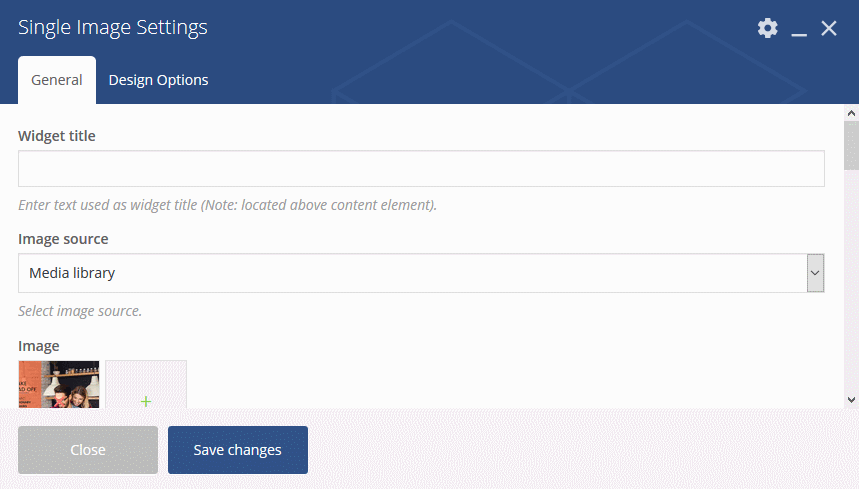
Task: Click the Single Image Settings header title
Action: (x=113, y=27)
